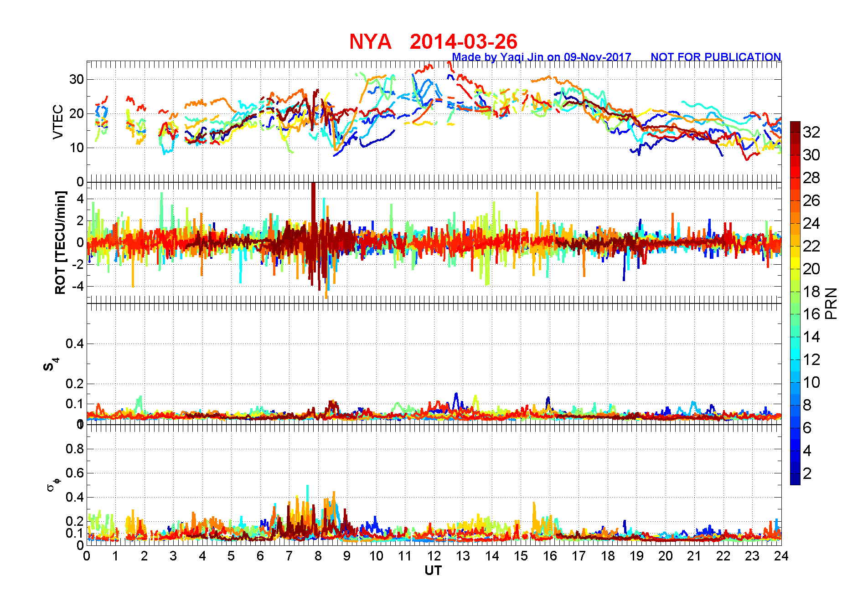
Task: Click the colorbar tick label 28
Action: click(x=811, y=178)
